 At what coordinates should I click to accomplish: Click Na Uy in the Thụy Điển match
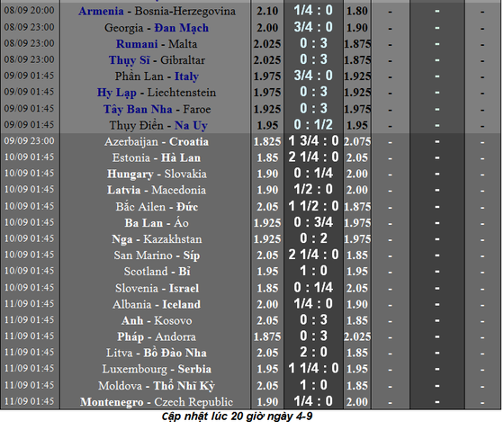click(x=191, y=125)
